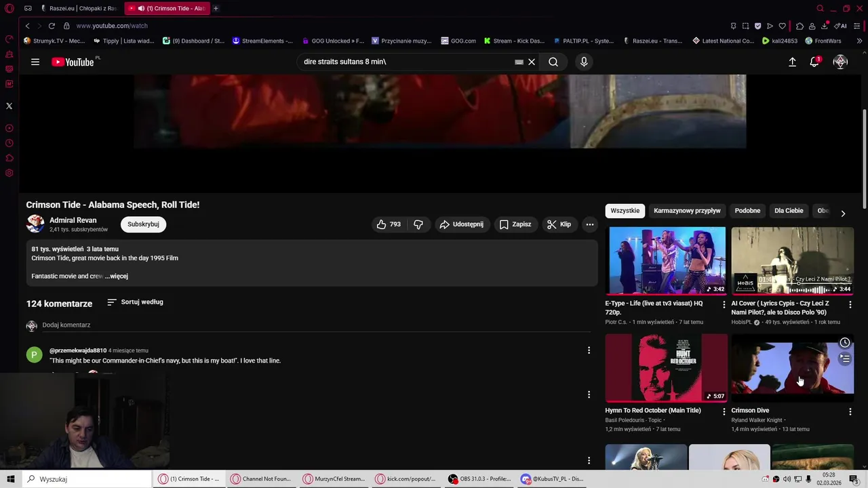Switch to the Raszei.eu browser tab

(x=79, y=8)
